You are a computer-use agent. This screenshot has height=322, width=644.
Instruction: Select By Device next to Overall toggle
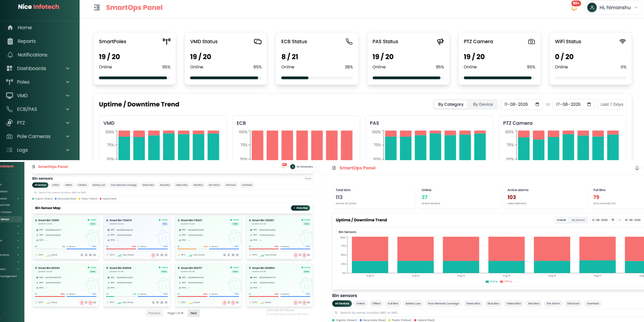[578, 220]
